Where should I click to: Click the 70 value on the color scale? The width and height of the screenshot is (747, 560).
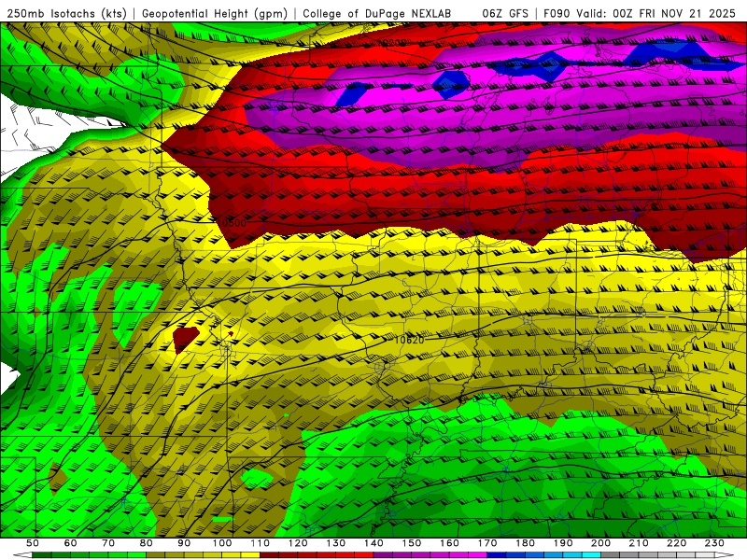108,543
